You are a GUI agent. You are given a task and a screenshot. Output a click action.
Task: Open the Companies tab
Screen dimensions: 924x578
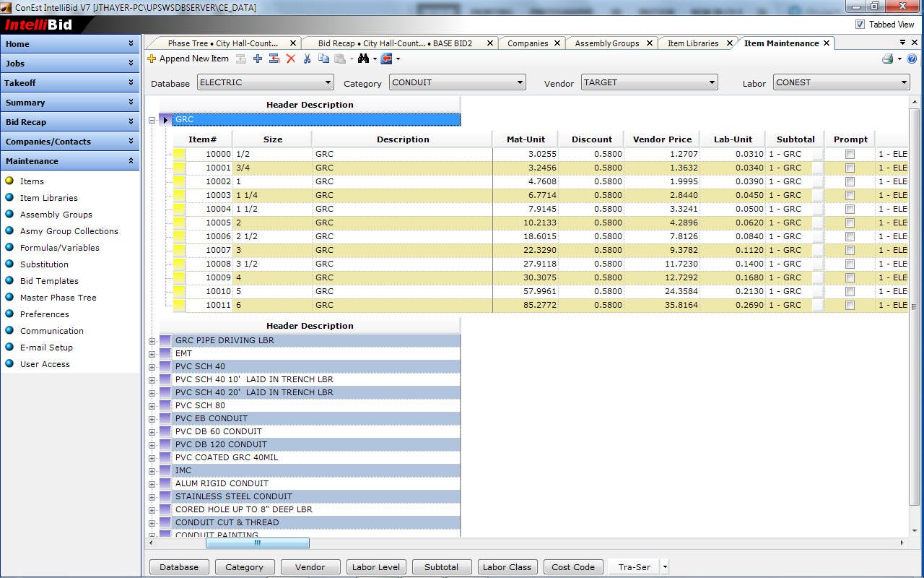coord(527,43)
